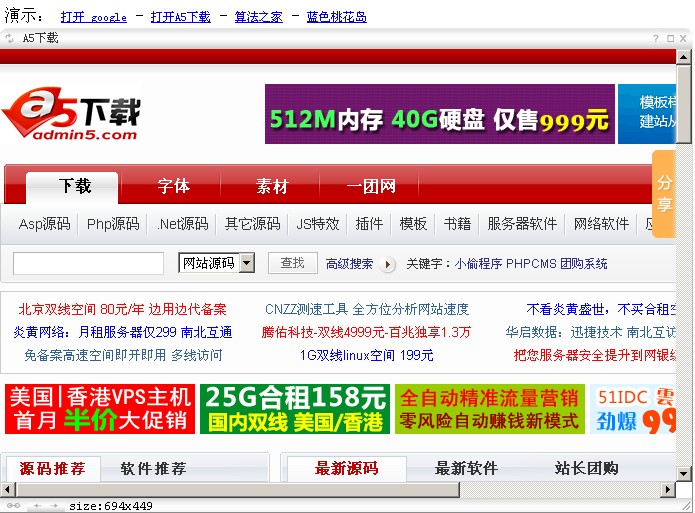
Task: Close the A5下载 popup window
Action: [683, 39]
